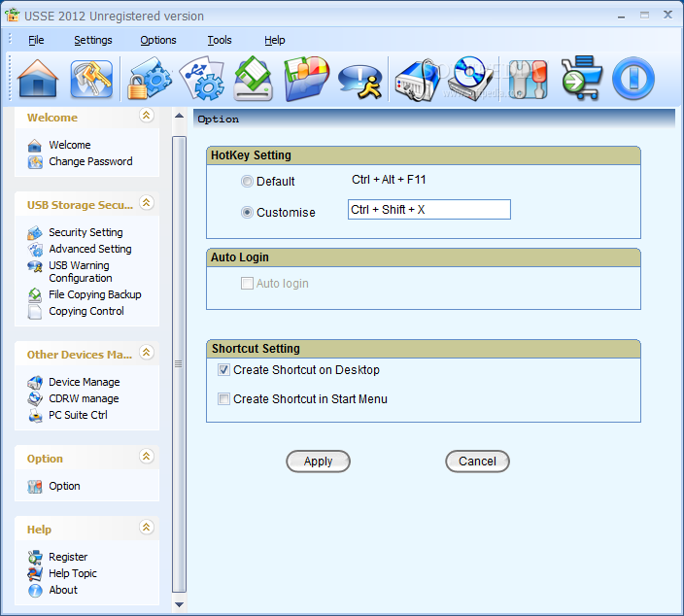
Task: Open the Options menu
Action: 158,40
